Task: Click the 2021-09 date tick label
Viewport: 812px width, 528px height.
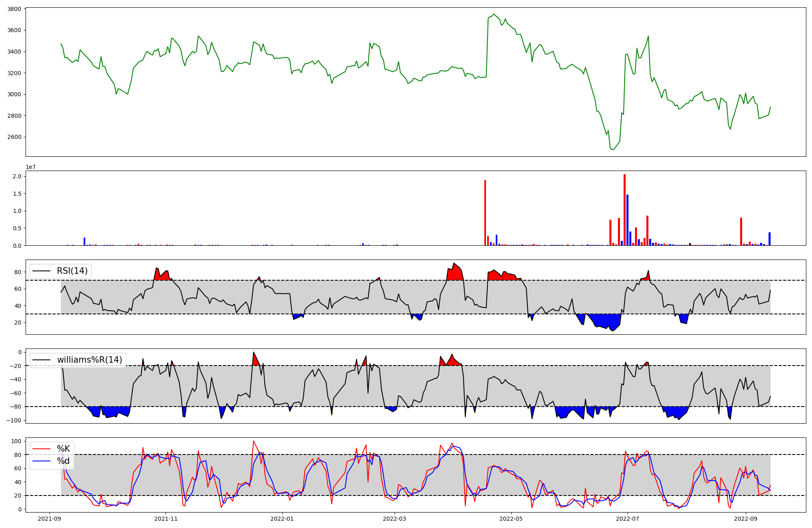Action: (50, 519)
